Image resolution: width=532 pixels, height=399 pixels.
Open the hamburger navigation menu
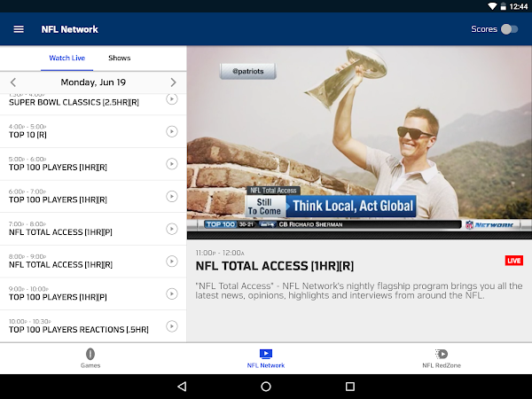[x=19, y=29]
